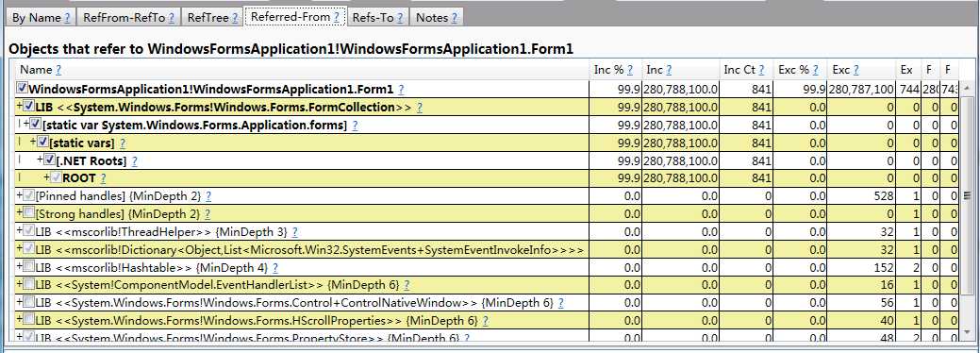Check the Control+ControlNativeWindow row checkbox
The width and height of the screenshot is (980, 353).
pyautogui.click(x=28, y=302)
